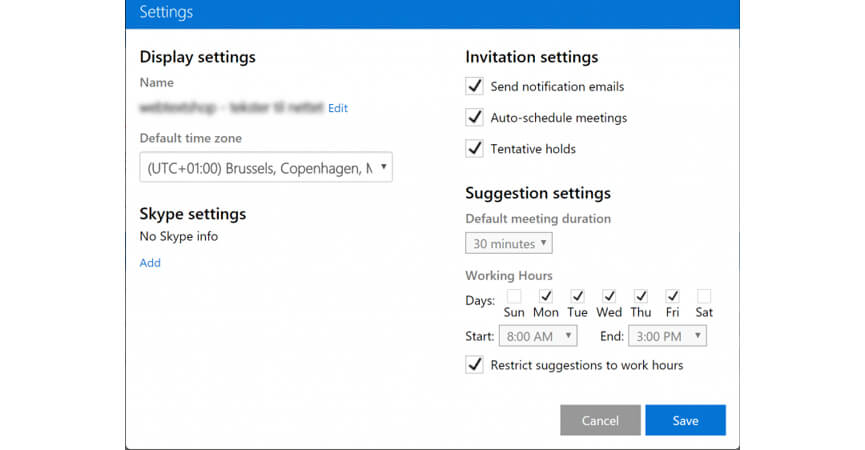Expand the Default meeting duration dropdown
865x450 pixels.
508,243
